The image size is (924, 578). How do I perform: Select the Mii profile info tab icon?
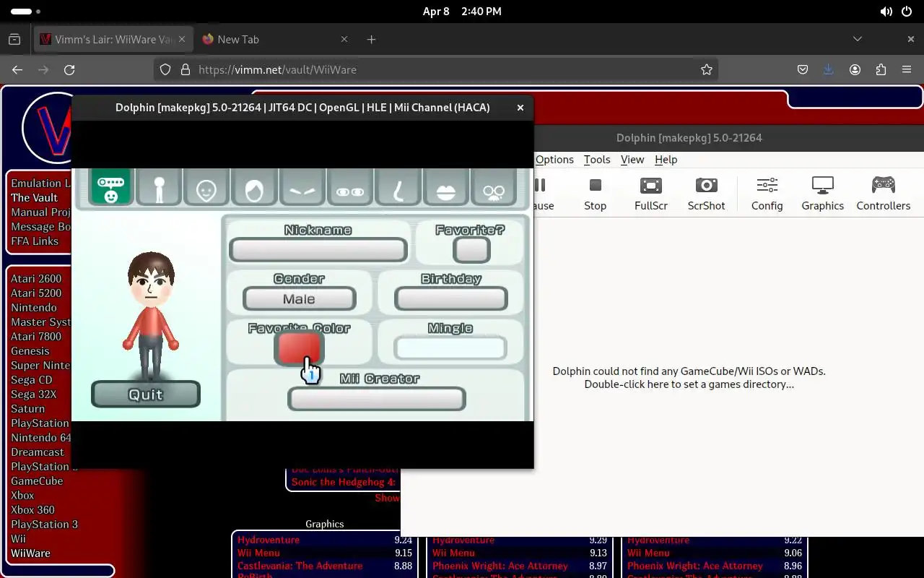coord(110,188)
